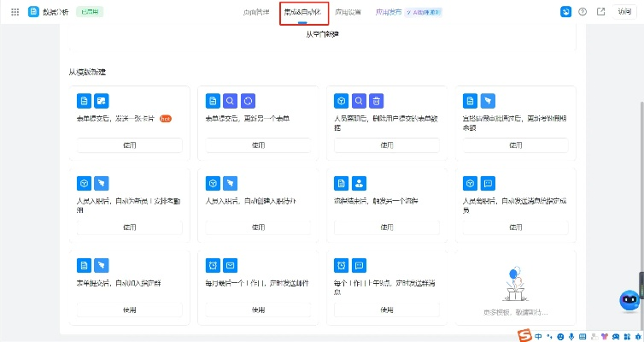
Task: Use the scheduled email template button
Action: tap(258, 310)
